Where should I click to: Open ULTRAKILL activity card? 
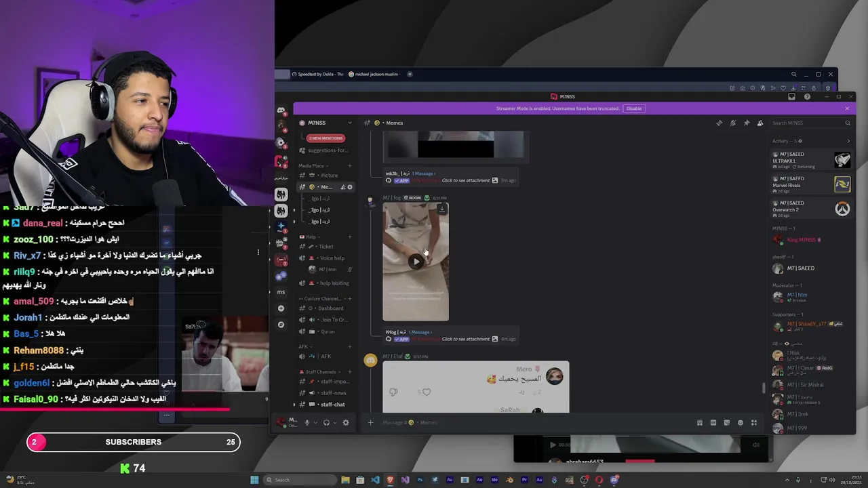(x=812, y=160)
